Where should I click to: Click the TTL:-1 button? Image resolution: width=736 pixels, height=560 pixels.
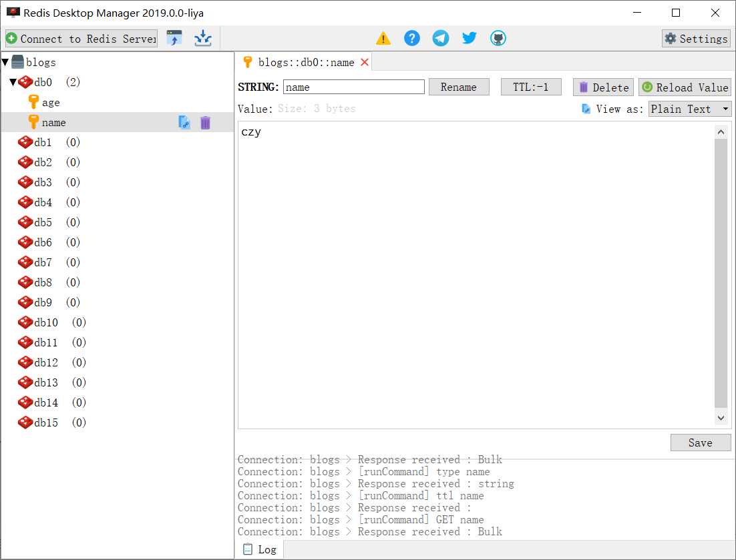click(x=531, y=87)
